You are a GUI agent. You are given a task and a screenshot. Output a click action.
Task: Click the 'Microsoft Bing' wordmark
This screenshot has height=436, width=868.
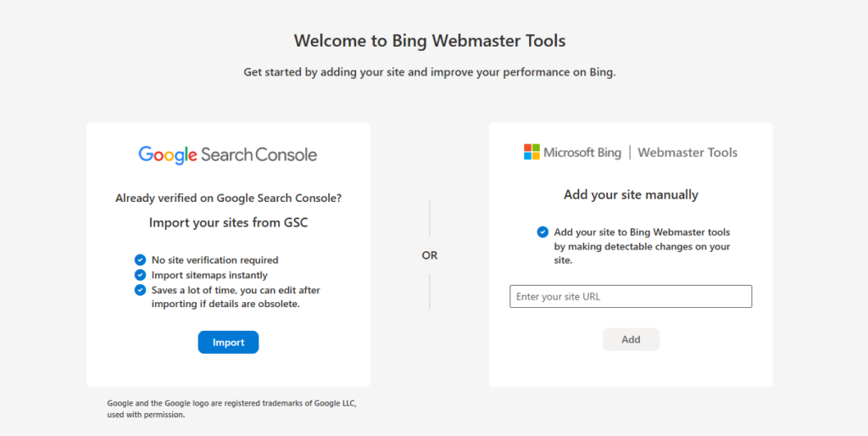[x=582, y=153]
